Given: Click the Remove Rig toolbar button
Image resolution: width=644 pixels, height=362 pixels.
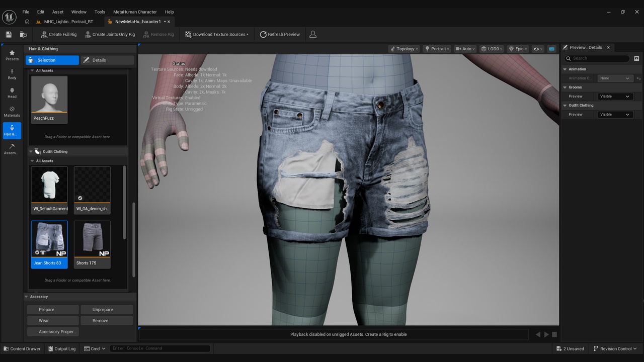Looking at the screenshot, I should tap(158, 34).
